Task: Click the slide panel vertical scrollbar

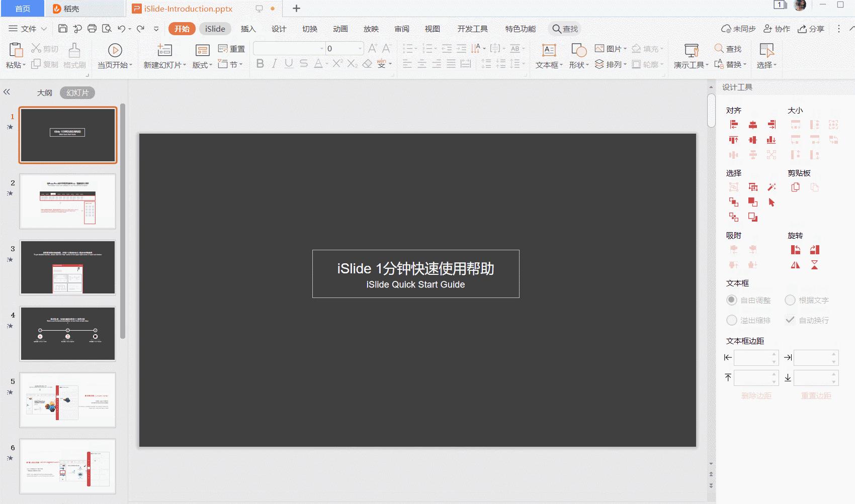Action: pos(123,221)
